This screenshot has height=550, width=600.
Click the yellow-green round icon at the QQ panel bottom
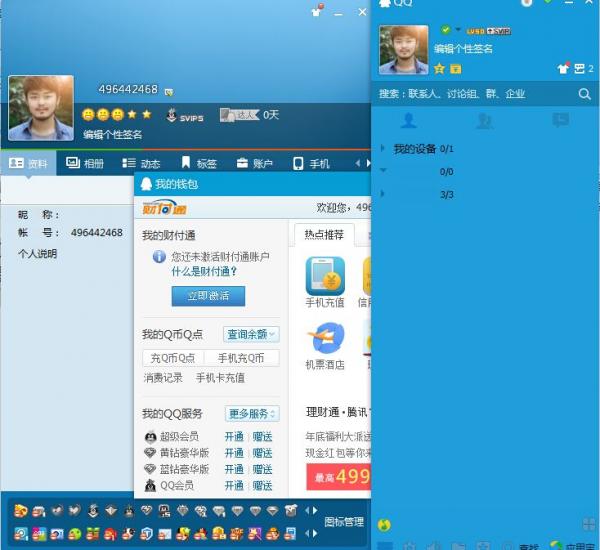pyautogui.click(x=384, y=525)
